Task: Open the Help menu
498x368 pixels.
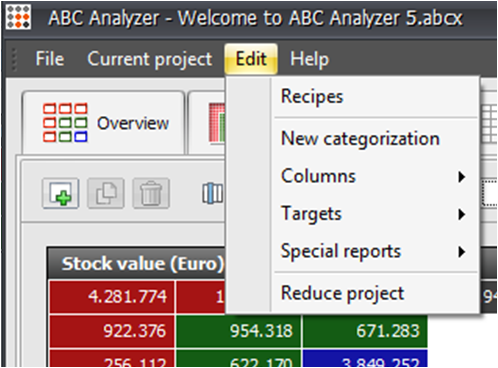Action: tap(309, 59)
